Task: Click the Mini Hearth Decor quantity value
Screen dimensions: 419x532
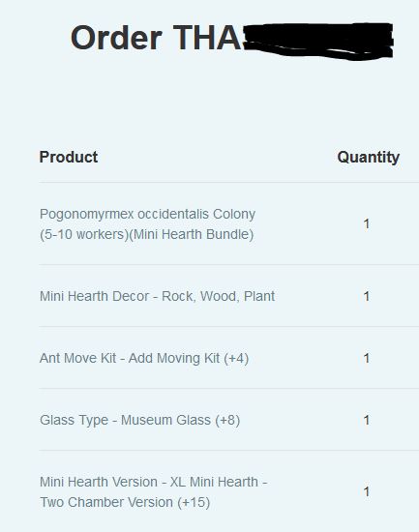Action: (367, 297)
